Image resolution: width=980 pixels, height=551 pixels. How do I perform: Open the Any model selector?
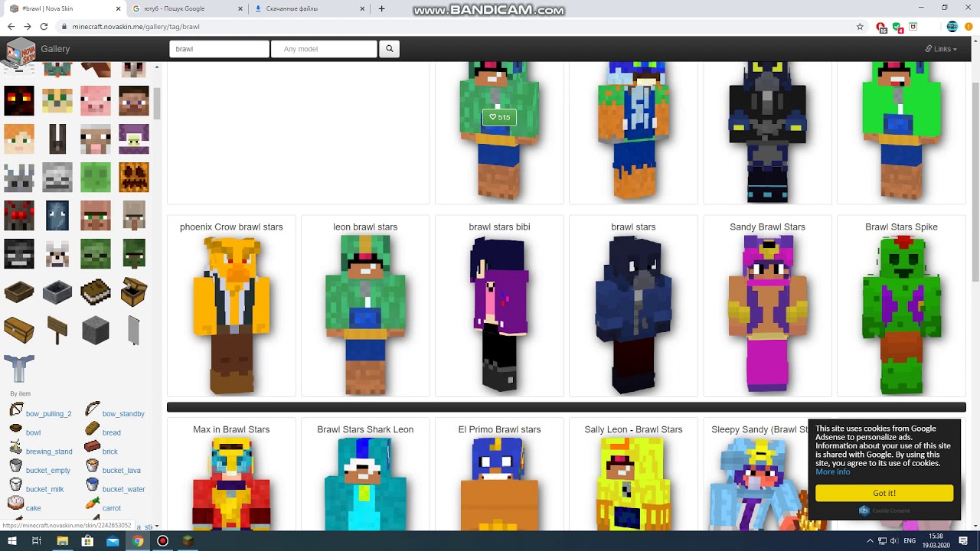[x=324, y=49]
